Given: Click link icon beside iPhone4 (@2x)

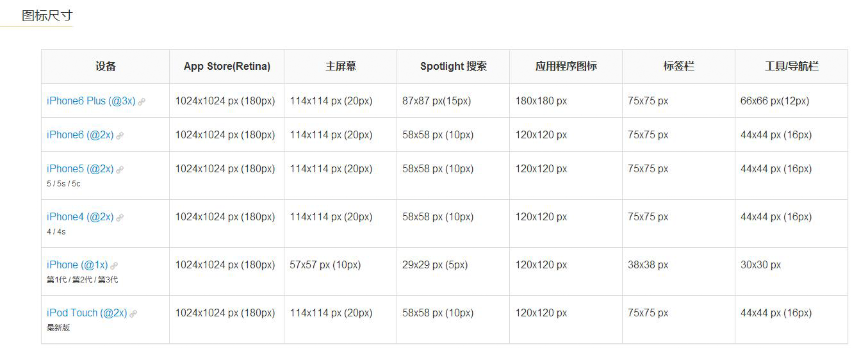Looking at the screenshot, I should click(x=120, y=218).
